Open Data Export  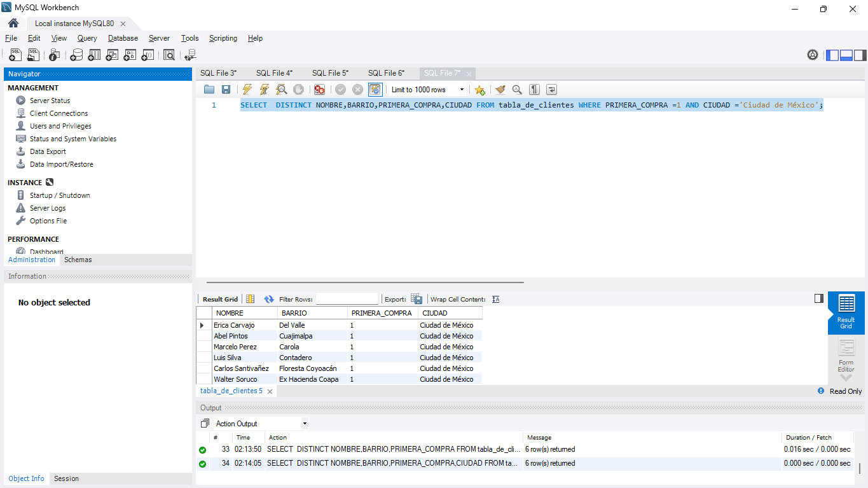[48, 151]
